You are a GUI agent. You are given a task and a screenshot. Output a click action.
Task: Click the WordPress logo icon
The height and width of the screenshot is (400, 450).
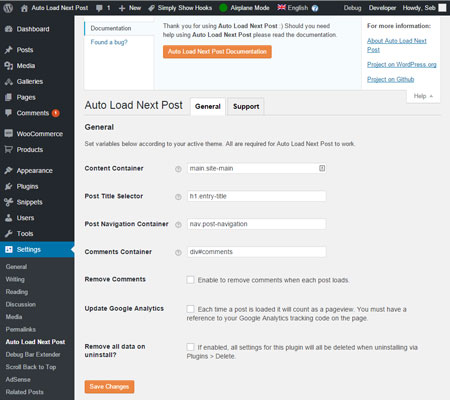(x=8, y=8)
